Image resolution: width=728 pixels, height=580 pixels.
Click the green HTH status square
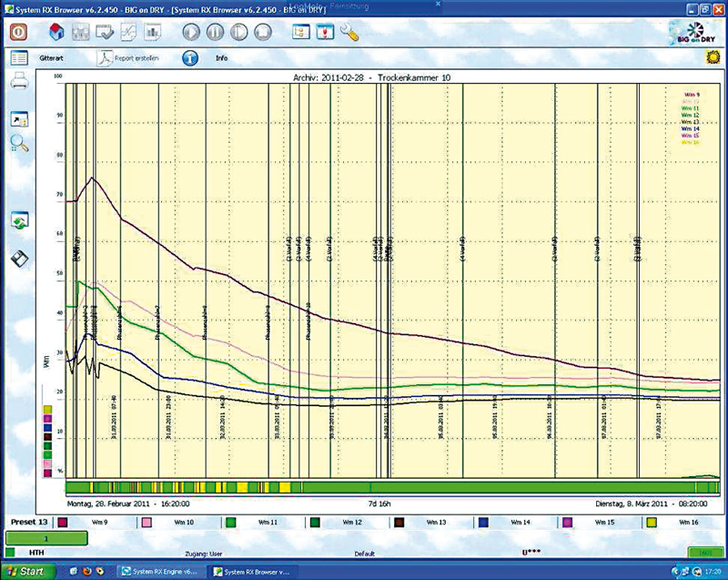[x=10, y=553]
